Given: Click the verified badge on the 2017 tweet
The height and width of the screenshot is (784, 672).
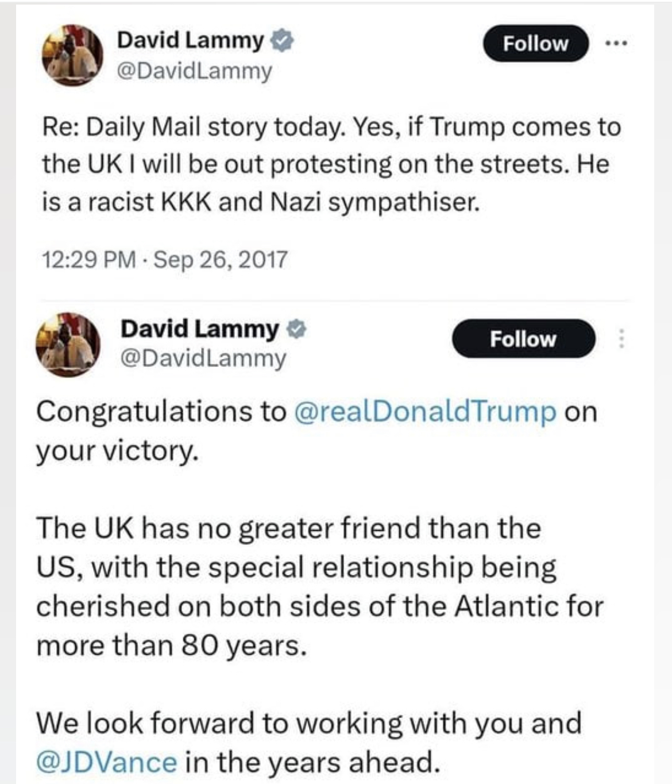Looking at the screenshot, I should [281, 41].
